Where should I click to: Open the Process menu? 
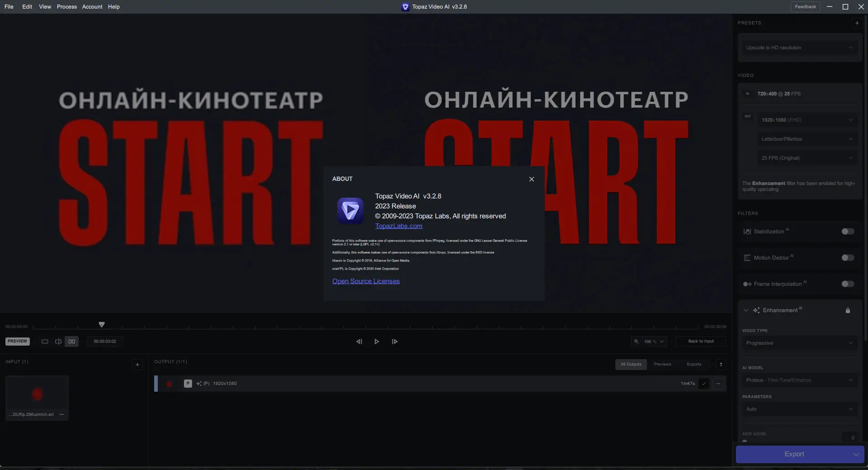pos(67,7)
